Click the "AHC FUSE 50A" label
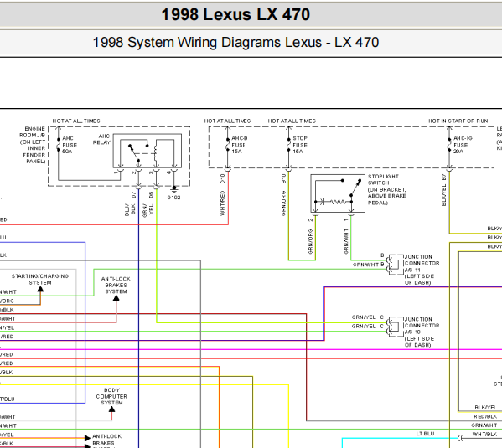Screen dimensions: 502x448 70,145
